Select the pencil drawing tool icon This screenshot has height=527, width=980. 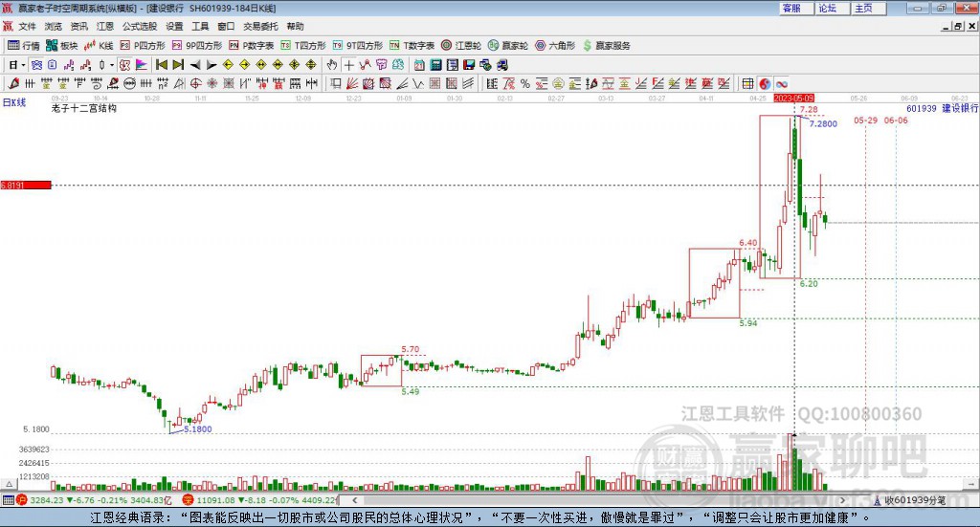[13, 83]
